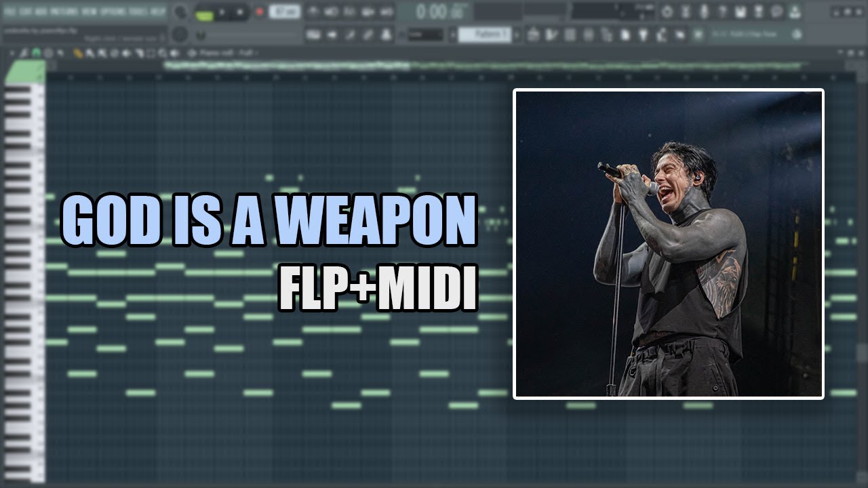The width and height of the screenshot is (868, 488).
Task: Toggle blend/overdub recording icon
Action: click(x=368, y=12)
